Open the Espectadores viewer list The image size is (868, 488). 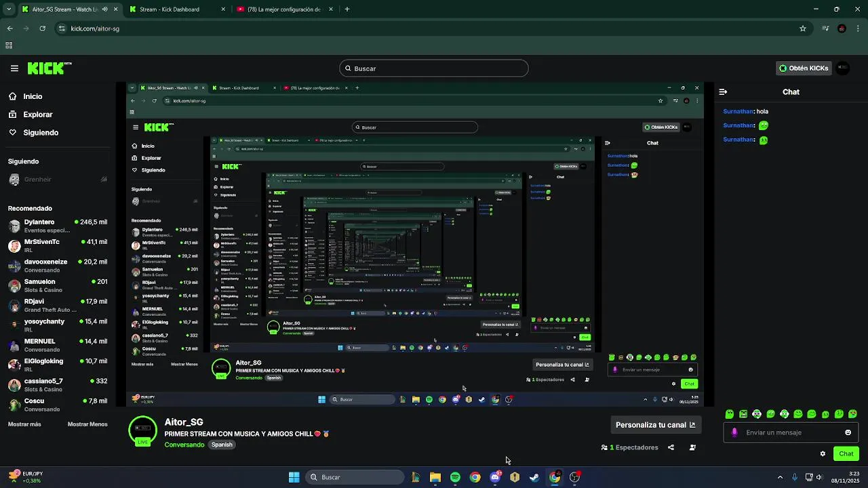pyautogui.click(x=630, y=447)
